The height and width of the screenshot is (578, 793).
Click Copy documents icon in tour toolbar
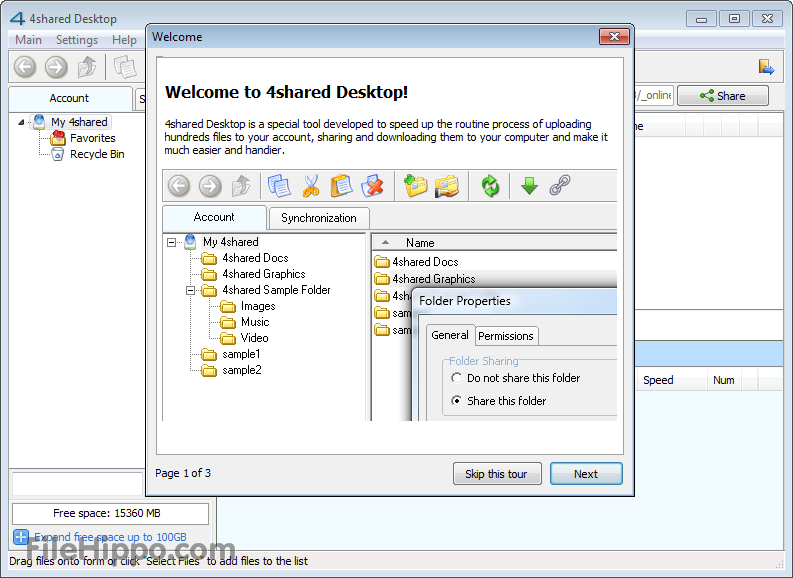279,186
